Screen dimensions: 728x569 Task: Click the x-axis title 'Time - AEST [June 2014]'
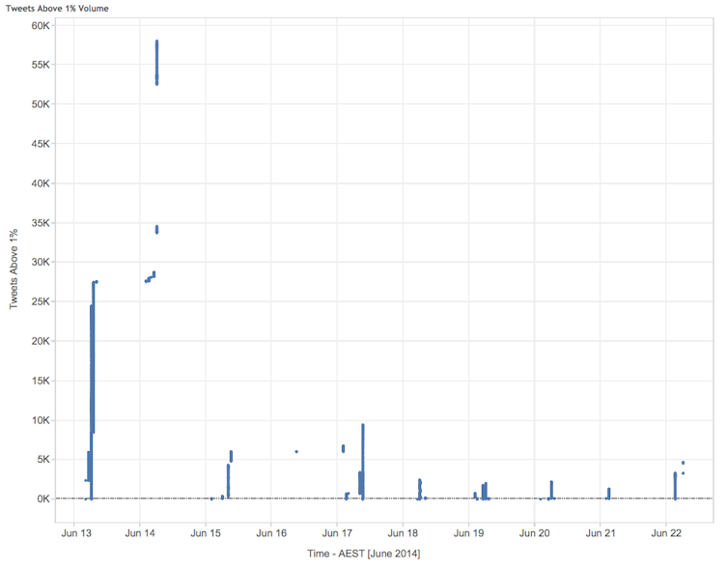pyautogui.click(x=364, y=554)
